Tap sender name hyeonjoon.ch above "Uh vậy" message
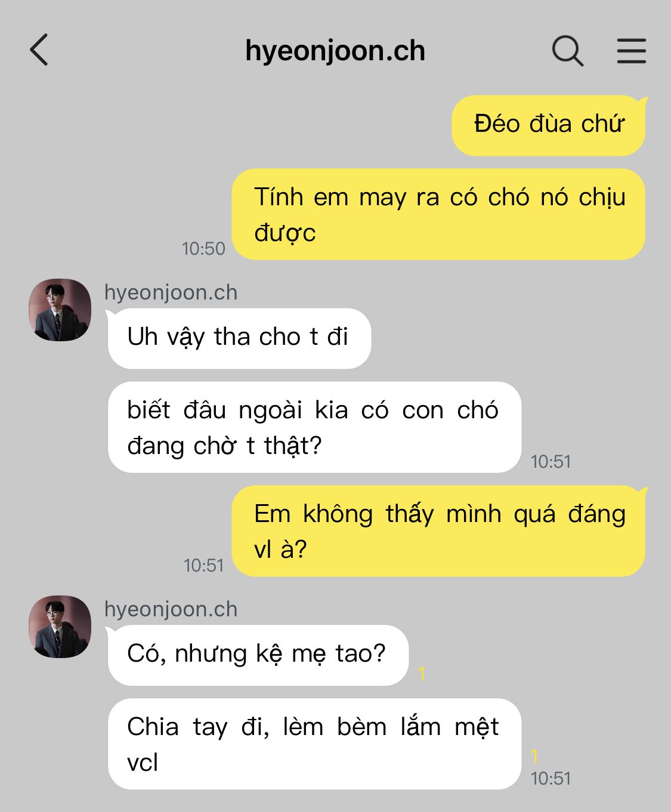The image size is (671, 812). tap(171, 292)
